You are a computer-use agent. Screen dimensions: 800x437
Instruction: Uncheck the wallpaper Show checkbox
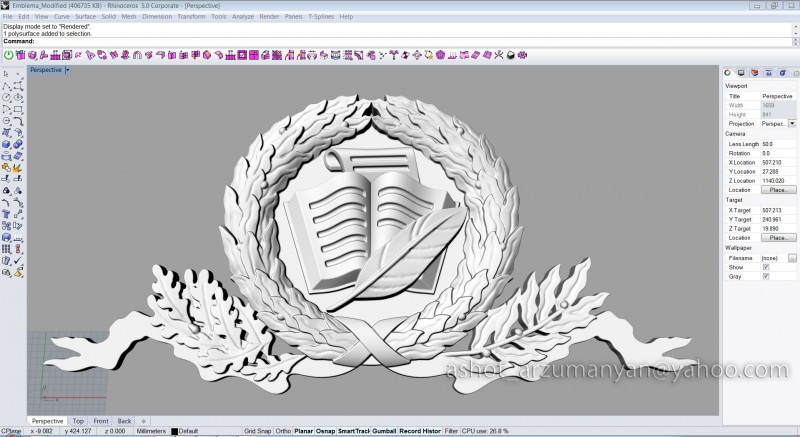[x=766, y=267]
